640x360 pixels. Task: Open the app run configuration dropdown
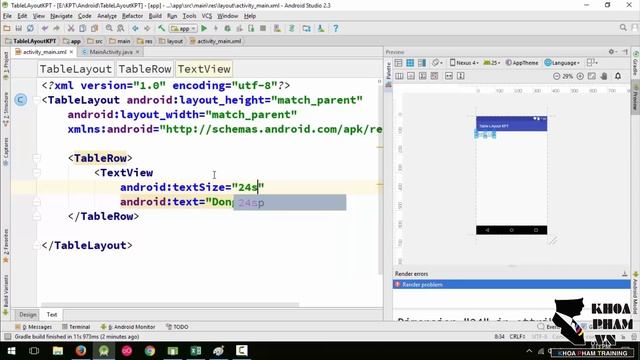coord(183,29)
